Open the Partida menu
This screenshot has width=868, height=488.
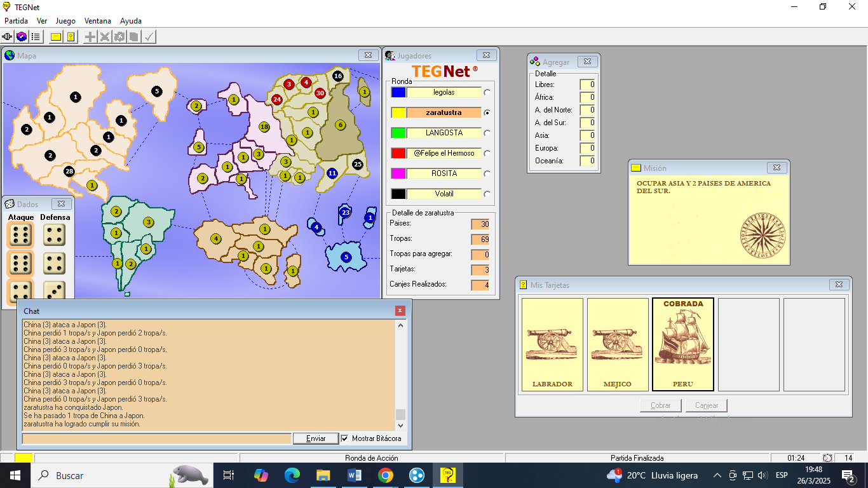tap(17, 21)
